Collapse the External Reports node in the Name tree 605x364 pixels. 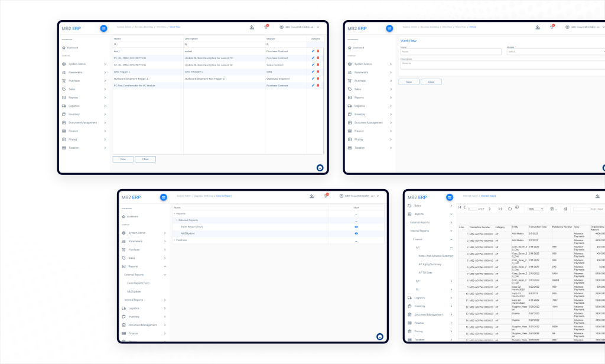point(177,220)
